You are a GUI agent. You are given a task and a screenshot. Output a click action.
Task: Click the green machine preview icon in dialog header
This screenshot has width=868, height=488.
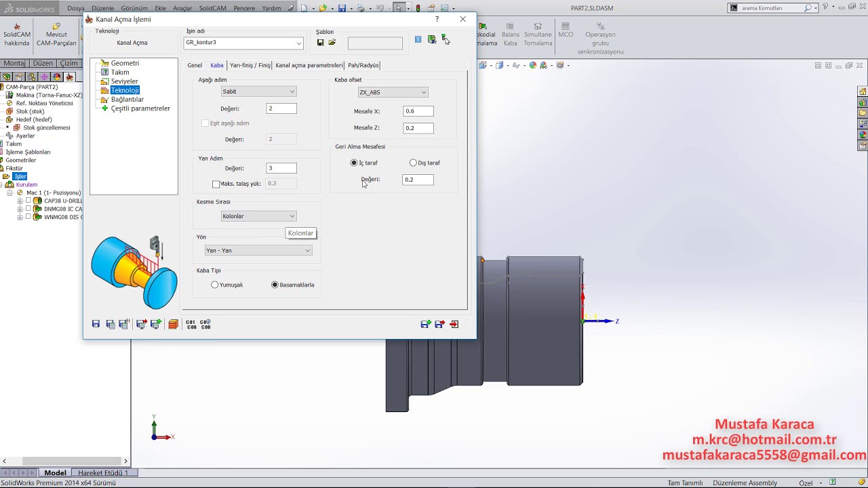[x=432, y=39]
